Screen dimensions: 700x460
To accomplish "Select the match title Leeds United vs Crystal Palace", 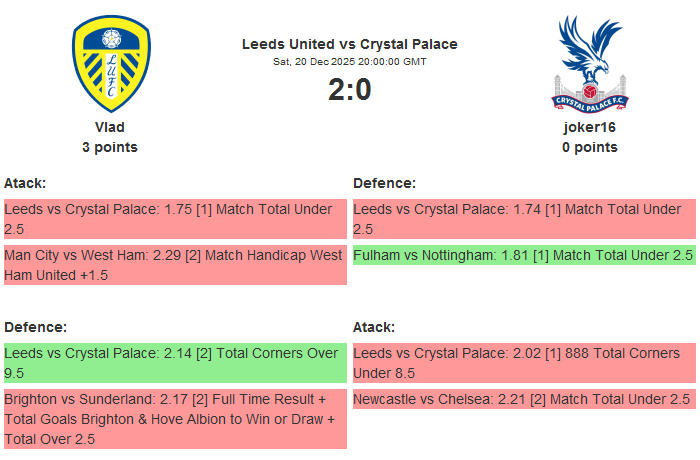I will click(349, 44).
